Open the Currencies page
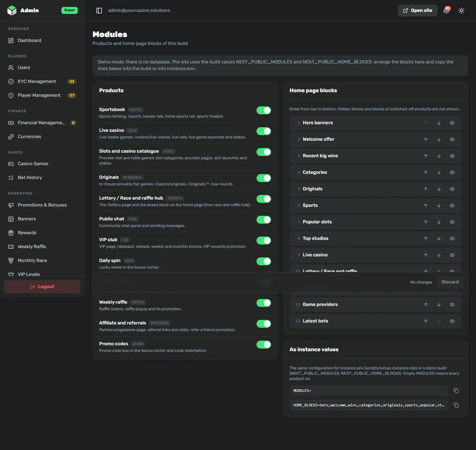Viewport: 476px width, 450px height. click(42, 136)
